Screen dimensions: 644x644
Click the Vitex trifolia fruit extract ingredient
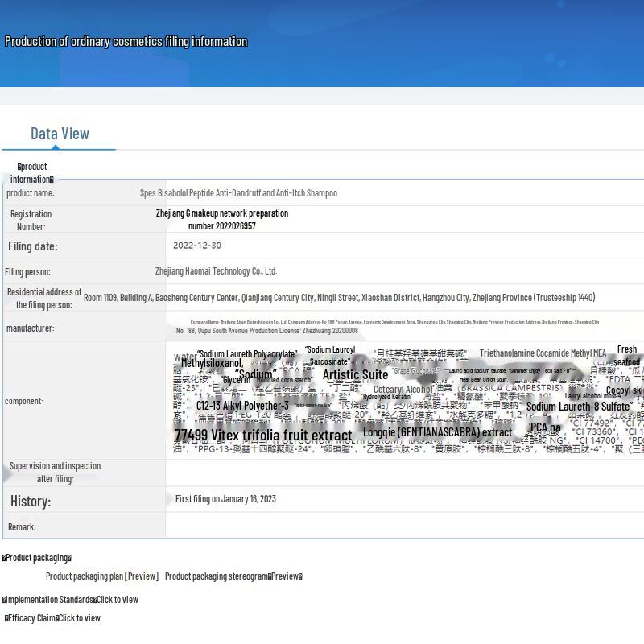[x=263, y=436]
